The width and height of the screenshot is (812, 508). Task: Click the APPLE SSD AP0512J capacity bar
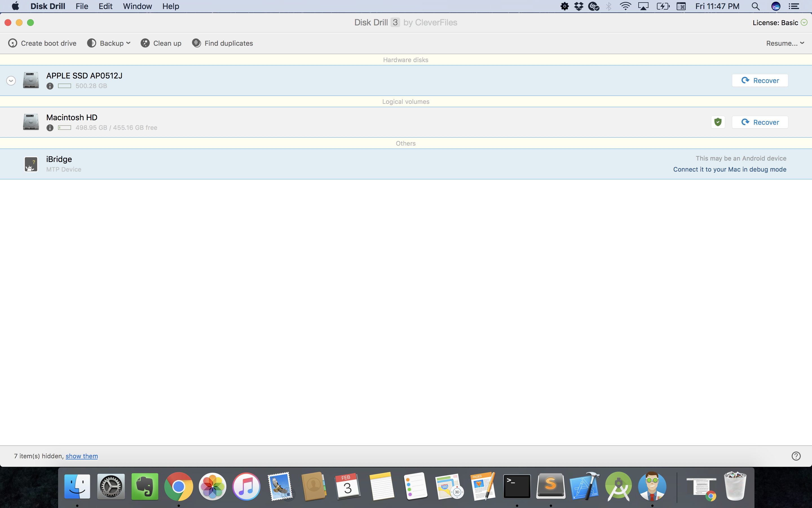(64, 86)
